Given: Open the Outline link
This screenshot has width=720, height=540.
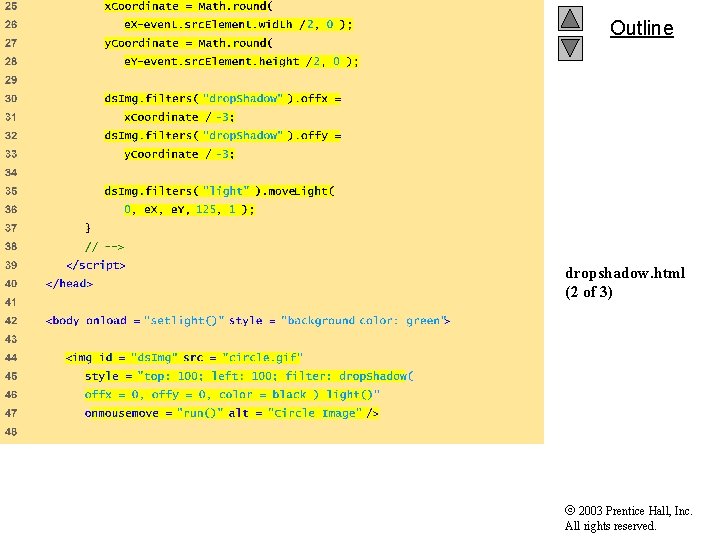Looking at the screenshot, I should click(x=641, y=28).
